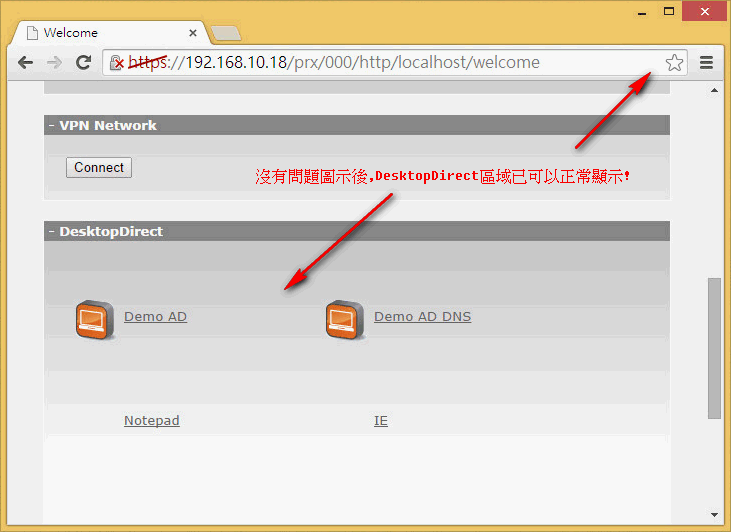
Task: Click the browser forward arrow
Action: pyautogui.click(x=55, y=62)
